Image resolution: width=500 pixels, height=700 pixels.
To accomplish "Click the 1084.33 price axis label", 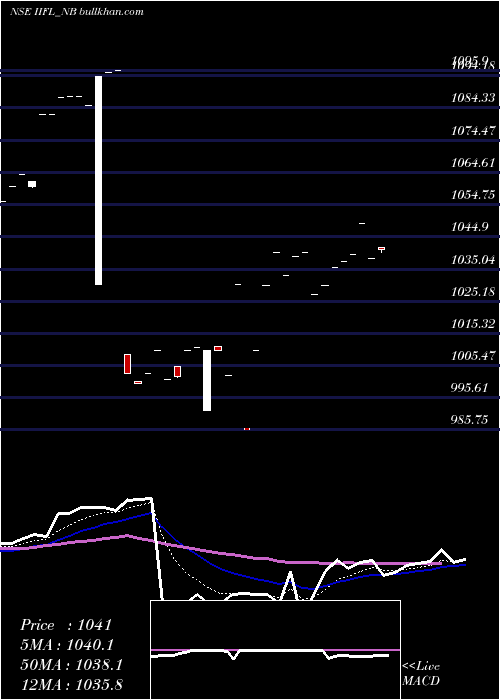I will pyautogui.click(x=473, y=98).
